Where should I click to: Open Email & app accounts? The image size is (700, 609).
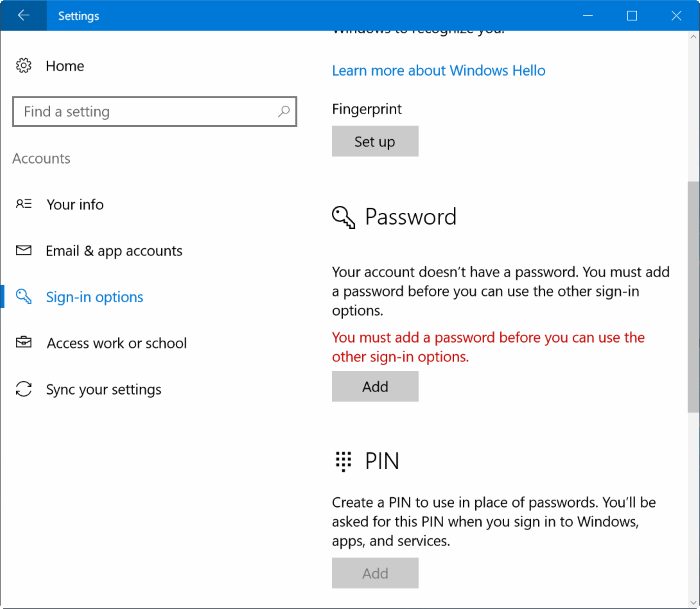(114, 251)
